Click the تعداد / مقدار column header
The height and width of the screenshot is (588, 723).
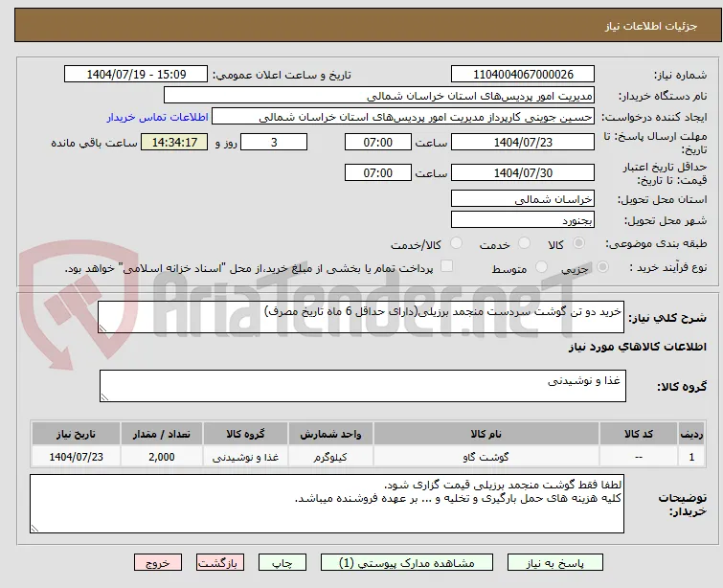(x=162, y=434)
